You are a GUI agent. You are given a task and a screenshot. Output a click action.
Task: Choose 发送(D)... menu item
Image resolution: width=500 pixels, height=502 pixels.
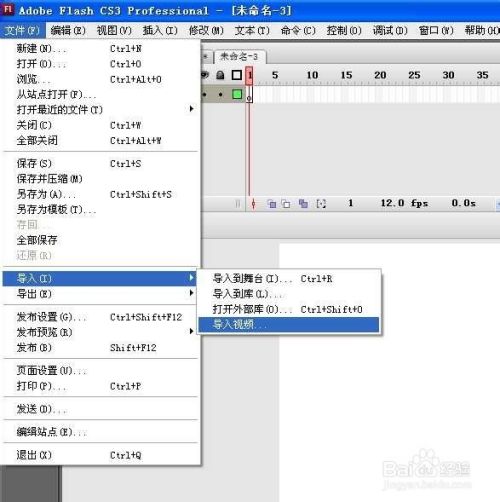(x=100, y=409)
